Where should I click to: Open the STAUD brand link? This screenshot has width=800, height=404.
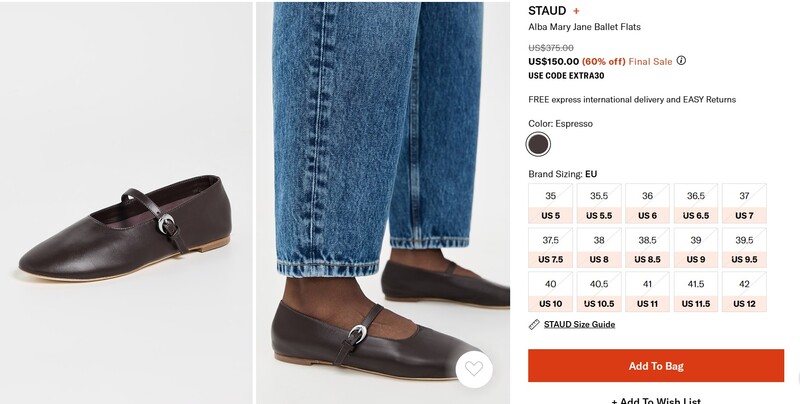tap(547, 11)
